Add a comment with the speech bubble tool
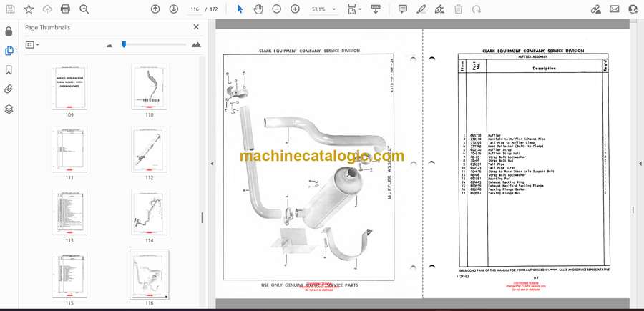This screenshot has width=644, height=311. tap(403, 9)
